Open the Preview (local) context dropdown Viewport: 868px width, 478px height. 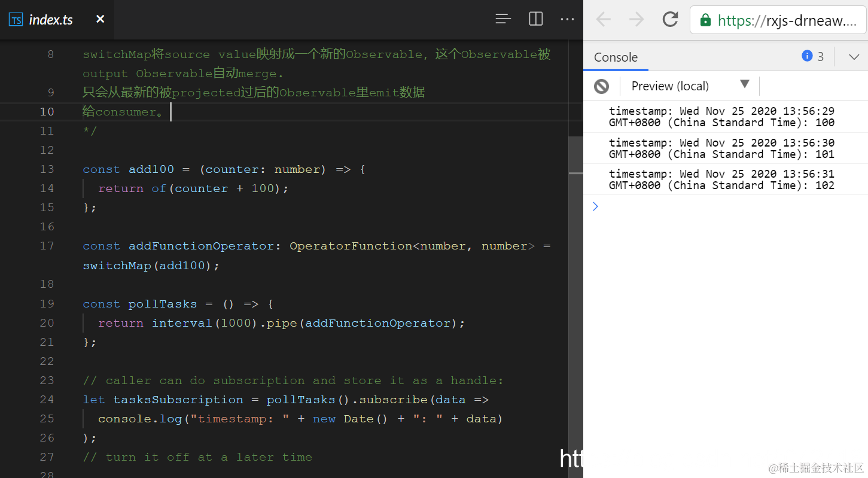(690, 86)
